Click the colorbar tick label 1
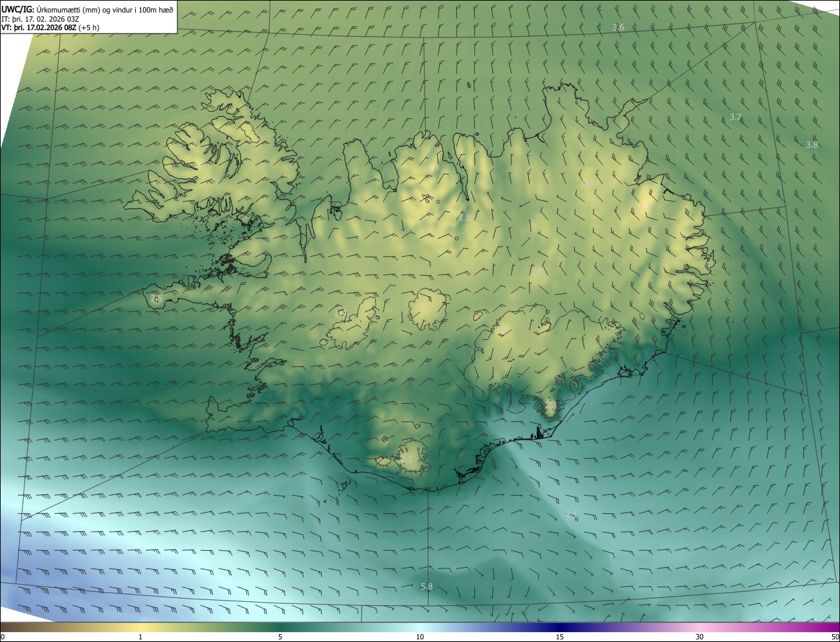The height and width of the screenshot is (642, 840). [x=140, y=637]
